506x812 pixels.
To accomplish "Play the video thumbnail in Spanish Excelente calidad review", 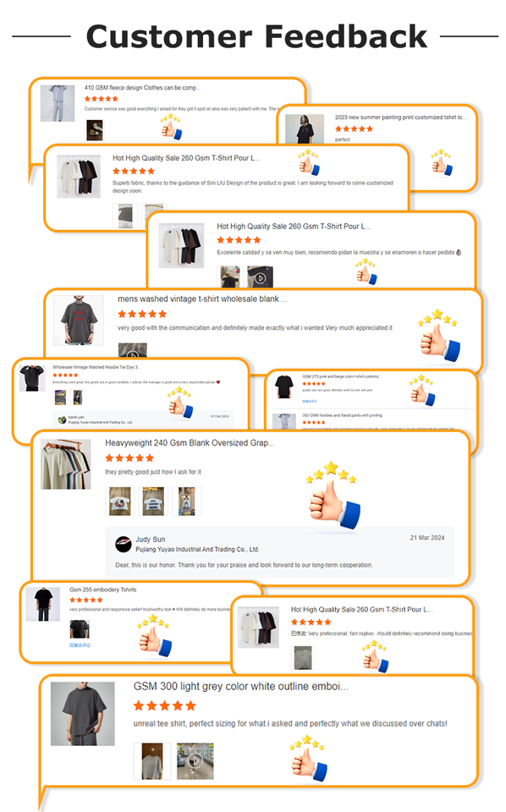I will [x=260, y=277].
